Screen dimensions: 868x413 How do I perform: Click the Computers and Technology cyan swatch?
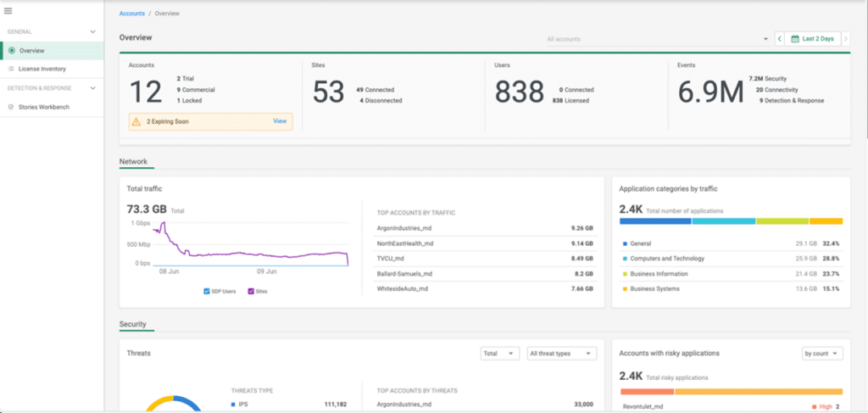coord(625,259)
